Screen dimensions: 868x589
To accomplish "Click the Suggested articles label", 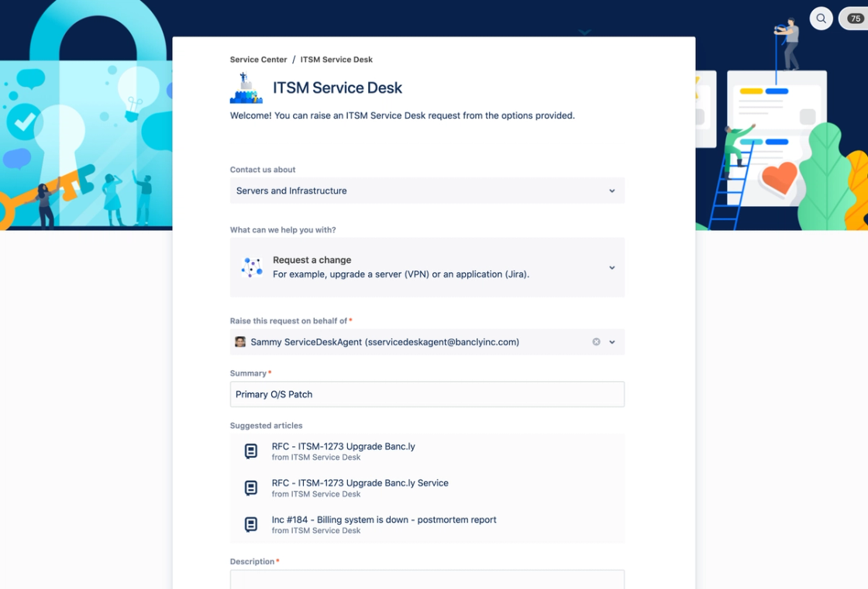I will point(267,425).
